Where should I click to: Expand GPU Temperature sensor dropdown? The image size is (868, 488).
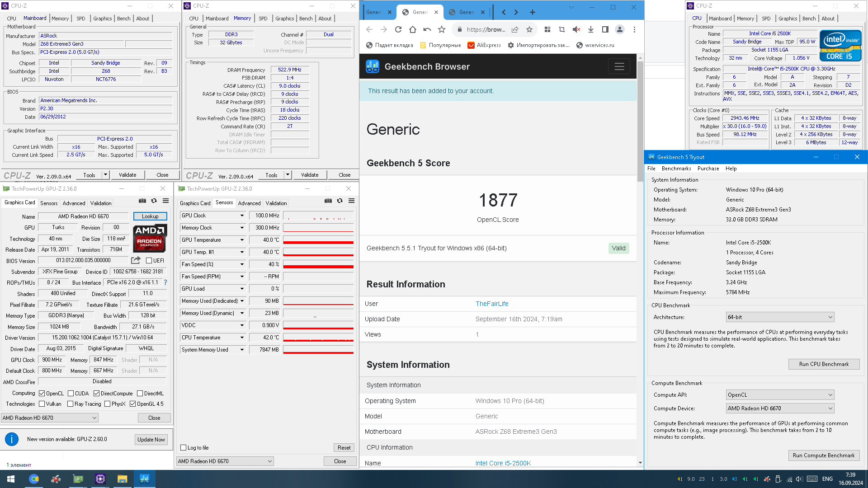point(242,240)
